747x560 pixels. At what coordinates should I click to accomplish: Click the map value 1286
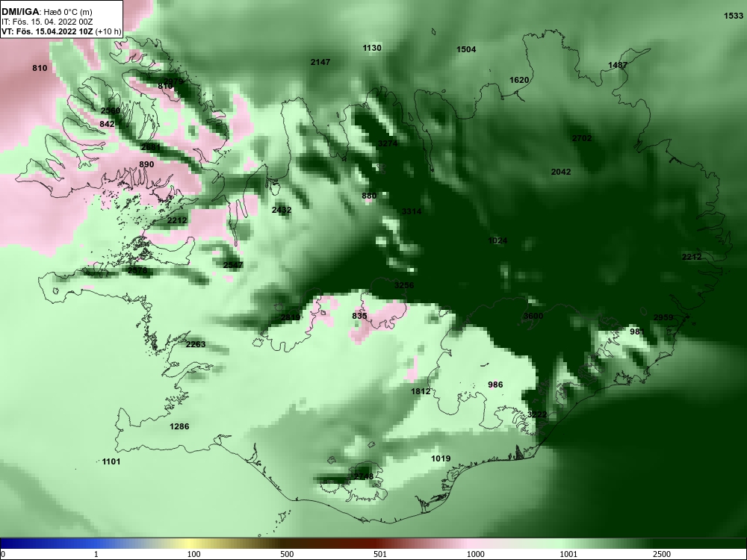179,426
